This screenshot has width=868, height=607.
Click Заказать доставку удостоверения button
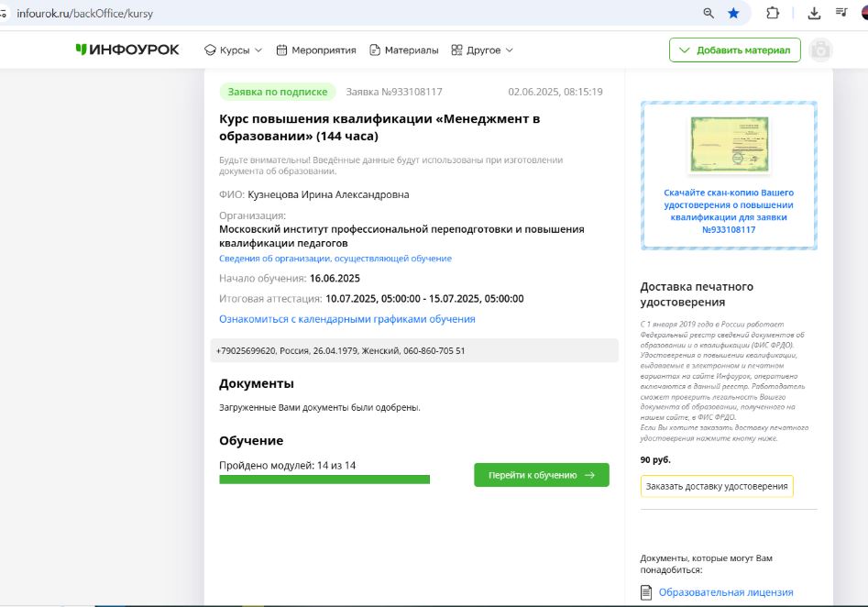coord(716,486)
